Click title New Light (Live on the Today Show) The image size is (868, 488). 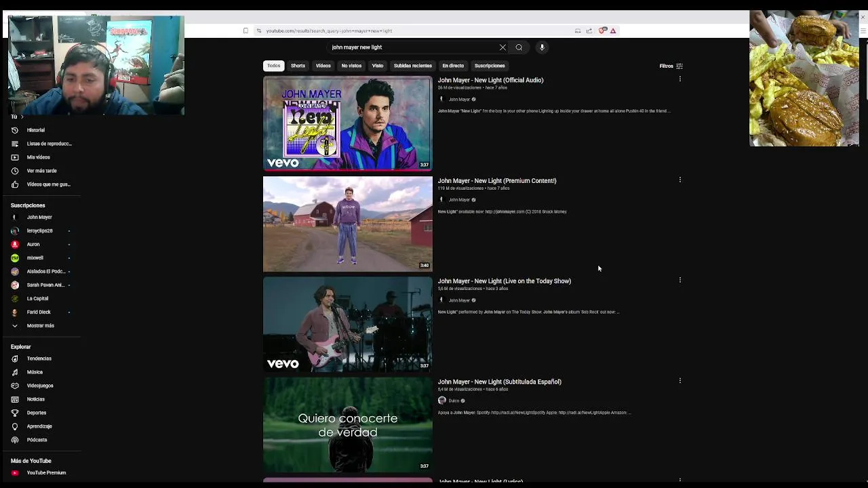(504, 281)
